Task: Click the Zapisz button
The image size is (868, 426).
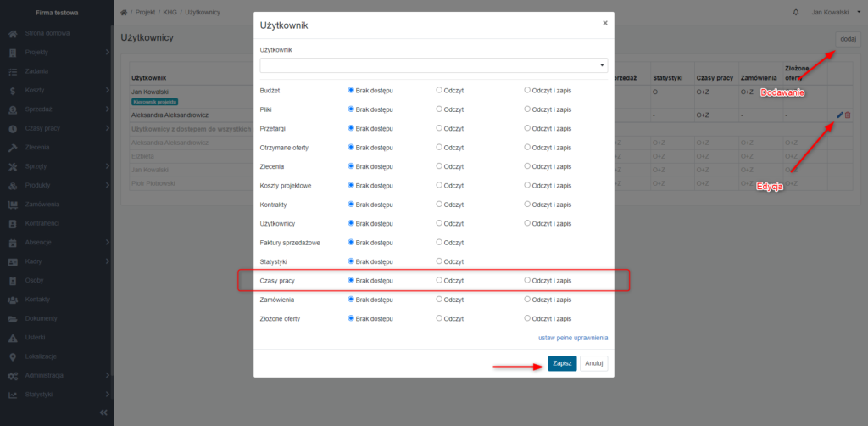Action: click(x=563, y=363)
